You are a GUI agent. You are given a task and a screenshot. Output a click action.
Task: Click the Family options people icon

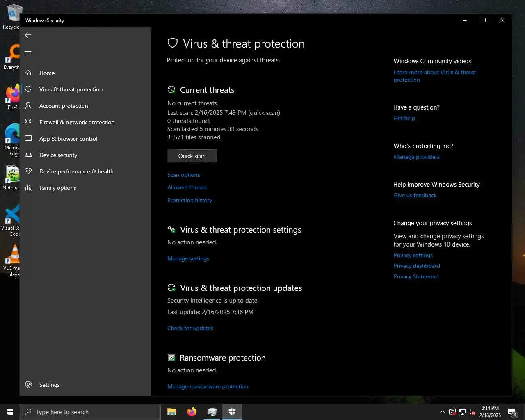28,188
